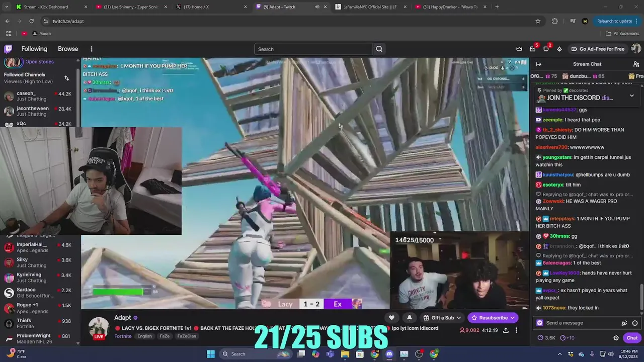
Task: Collapse the Stream Chat panel arrow
Action: pyautogui.click(x=538, y=64)
